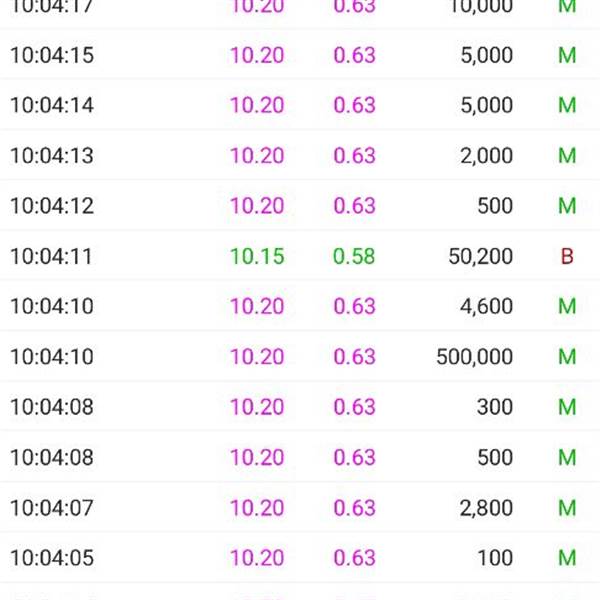Open the 10:04:13 trade of 2,000 shares
Screen dimensions: 600x600
click(300, 155)
